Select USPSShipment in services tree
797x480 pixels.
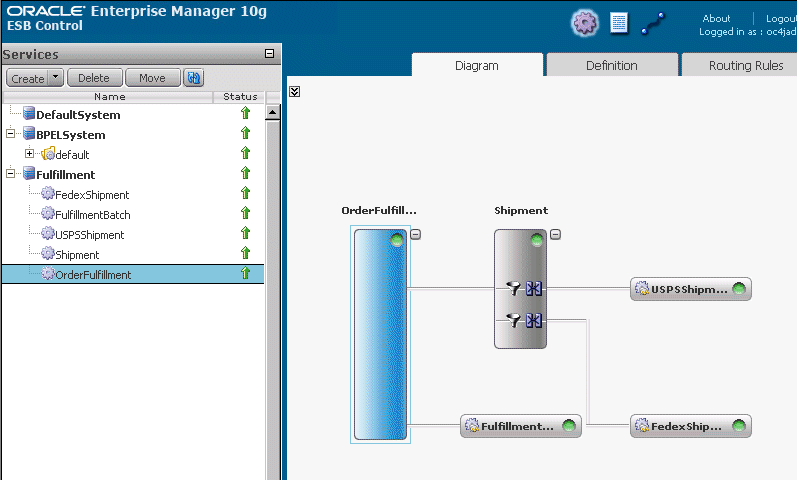point(89,235)
